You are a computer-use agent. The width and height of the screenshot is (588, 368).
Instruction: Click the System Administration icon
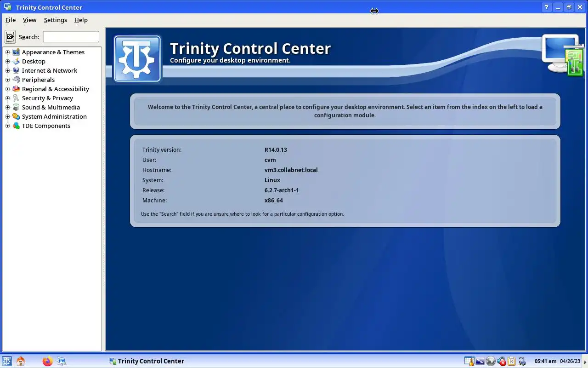click(16, 116)
